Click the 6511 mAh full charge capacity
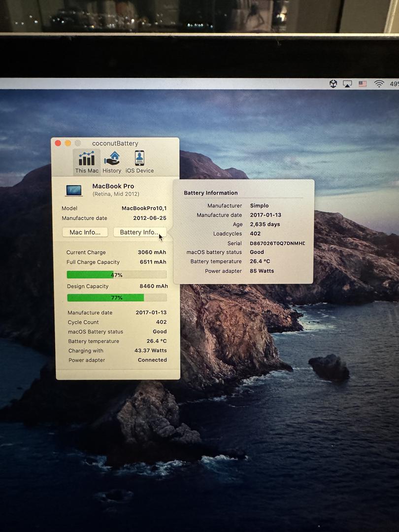Viewport: 399px width, 532px height. coord(153,262)
